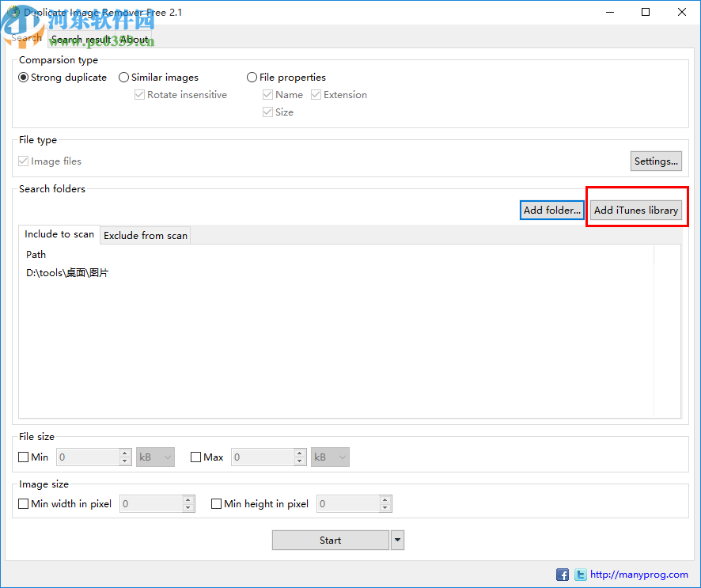
Task: Expand the dropdown arrow beside Start
Action: [397, 540]
